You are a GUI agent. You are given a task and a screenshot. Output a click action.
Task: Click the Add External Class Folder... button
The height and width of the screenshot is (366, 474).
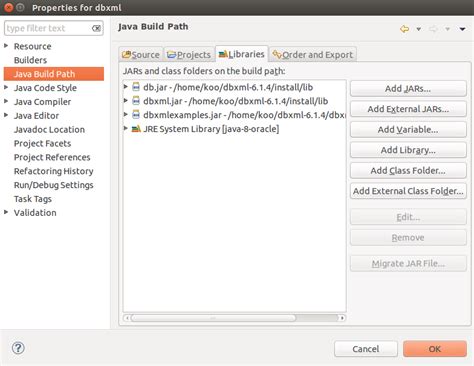click(x=408, y=191)
